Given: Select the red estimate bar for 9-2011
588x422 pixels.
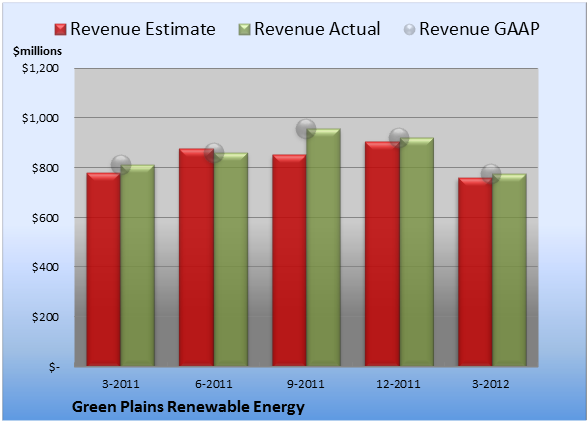Looking at the screenshot, I should [289, 260].
